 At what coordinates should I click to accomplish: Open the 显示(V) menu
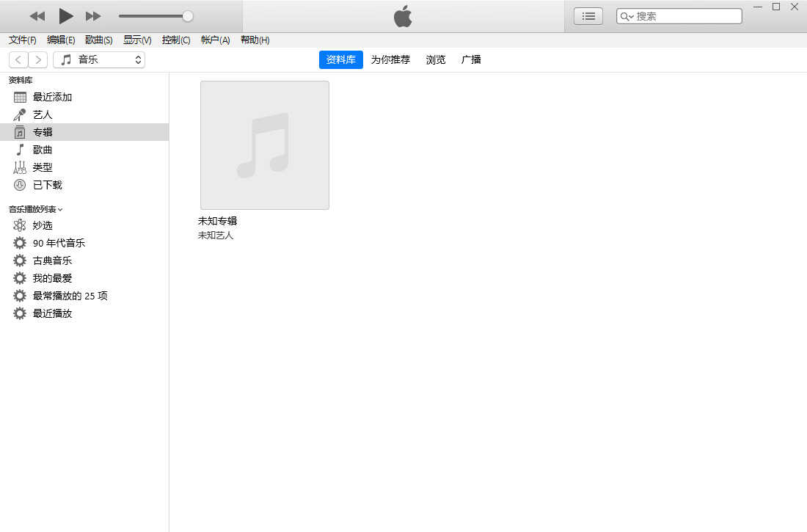tap(137, 40)
